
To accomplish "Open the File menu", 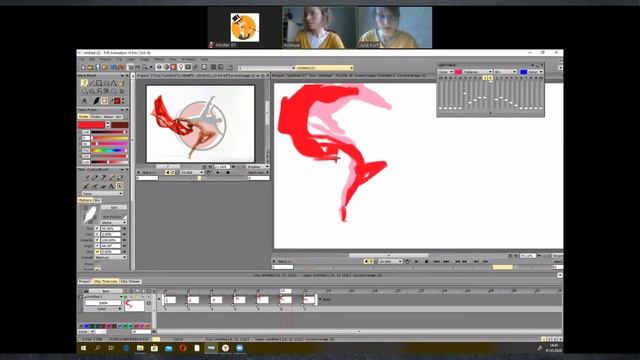I will pyautogui.click(x=82, y=59).
